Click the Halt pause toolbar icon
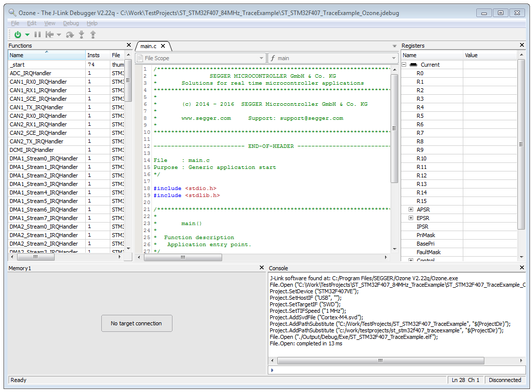Screen dimensions: 532x392 (x=38, y=34)
